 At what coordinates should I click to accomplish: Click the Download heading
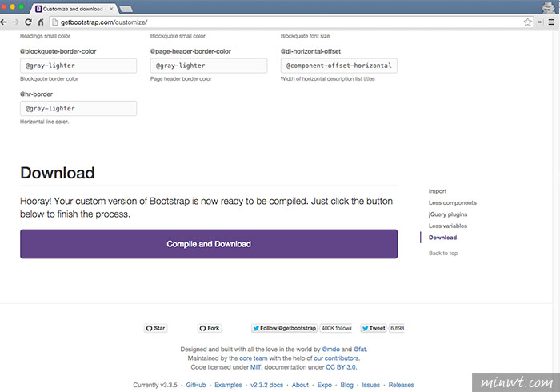pos(58,173)
